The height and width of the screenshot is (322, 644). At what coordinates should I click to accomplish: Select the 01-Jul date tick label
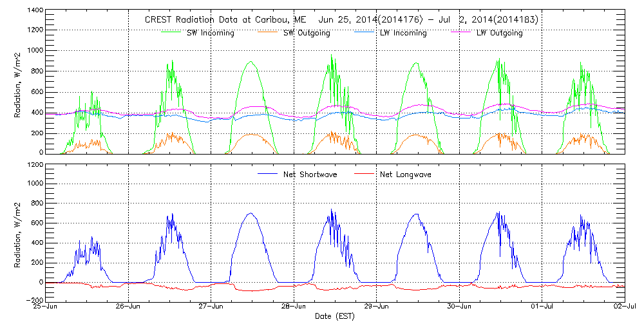[x=542, y=308]
